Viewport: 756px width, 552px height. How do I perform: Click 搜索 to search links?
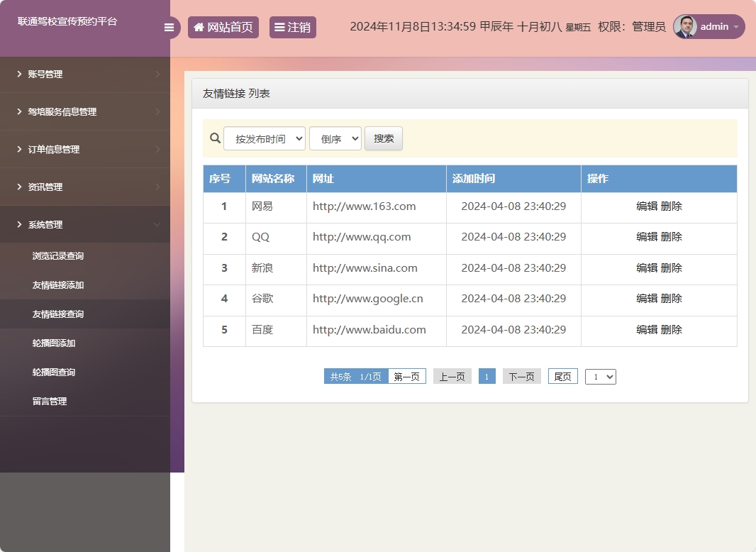tap(384, 138)
